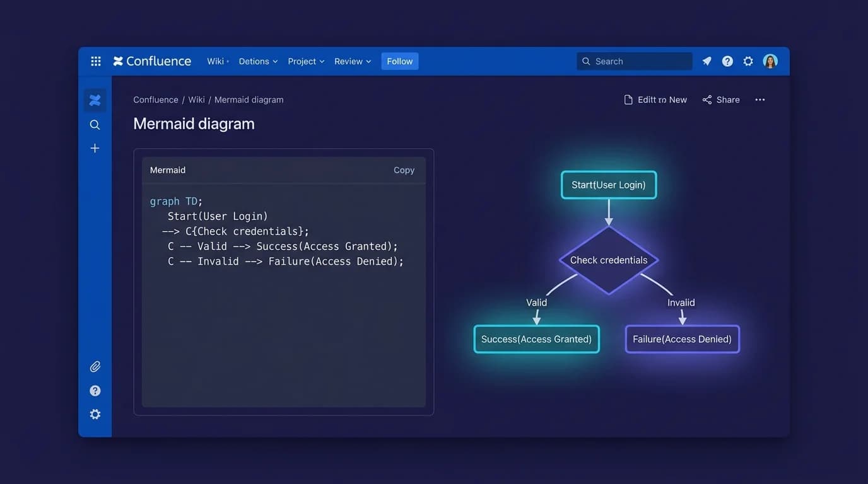This screenshot has width=868, height=484.
Task: Open the app switcher grid icon
Action: (95, 60)
